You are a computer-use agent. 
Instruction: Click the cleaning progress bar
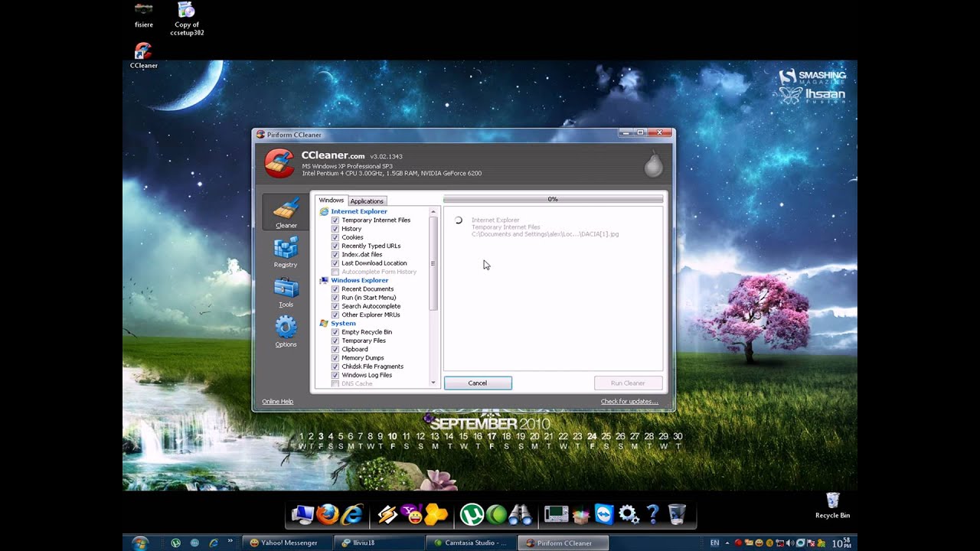(553, 199)
